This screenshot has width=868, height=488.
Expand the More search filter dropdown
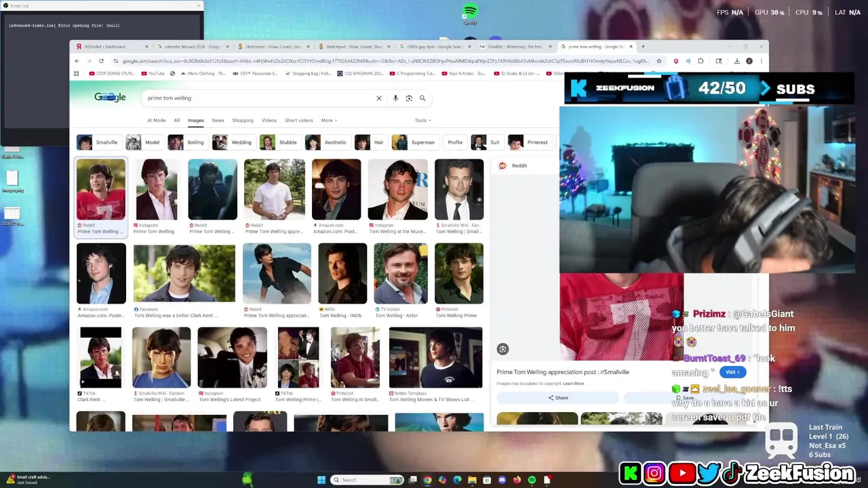click(x=329, y=121)
